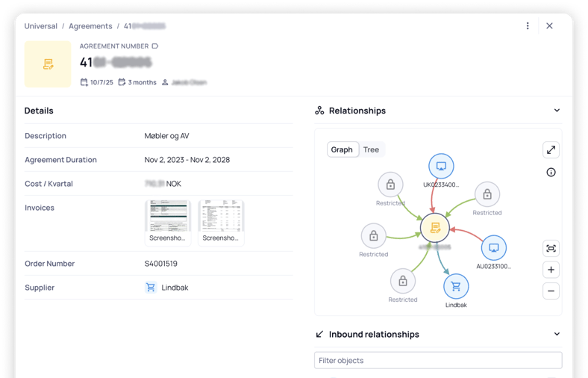Click the 10/7/25 date text
The width and height of the screenshot is (588, 378).
(101, 83)
